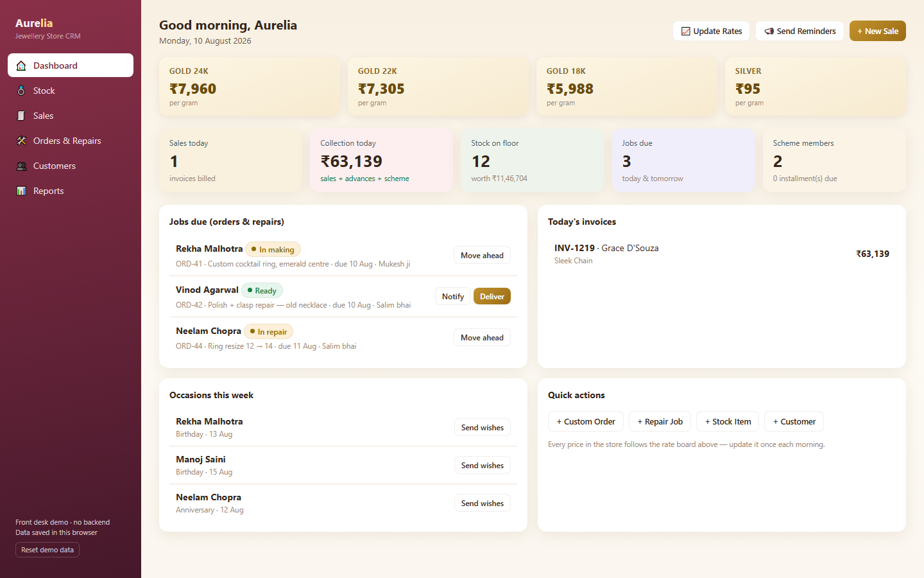Move ahead Rekha Malhotra's ORD-41 job

point(482,255)
